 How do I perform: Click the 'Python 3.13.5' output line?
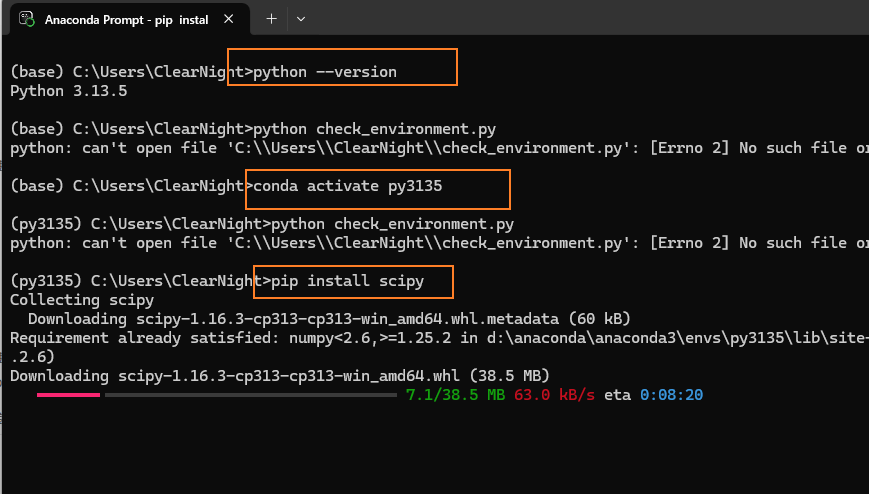(x=69, y=91)
